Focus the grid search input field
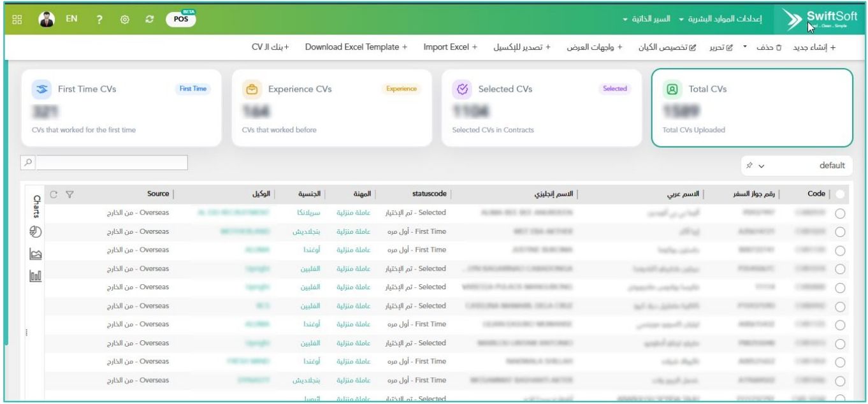The width and height of the screenshot is (868, 404). (112, 162)
